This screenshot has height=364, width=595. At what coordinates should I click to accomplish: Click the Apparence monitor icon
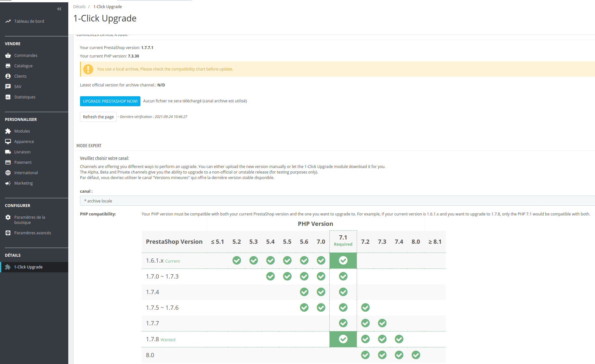(8, 142)
